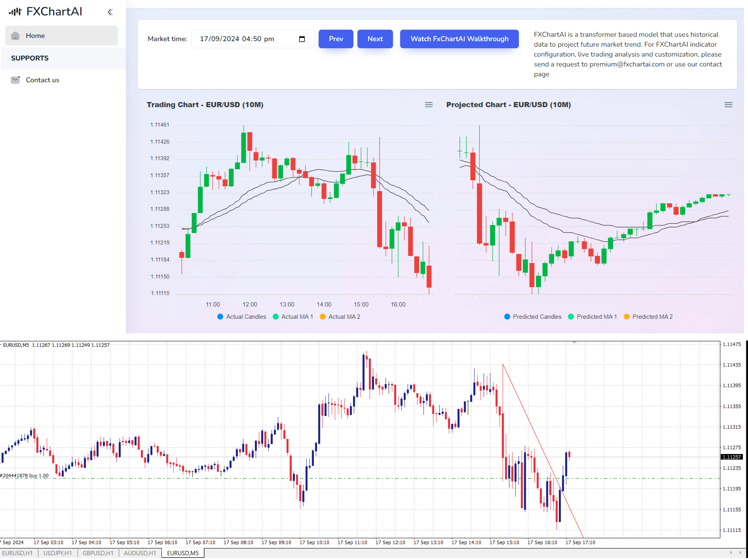Viewport: 748px width, 560px height.
Task: Click the Home icon in sidebar
Action: 15,36
